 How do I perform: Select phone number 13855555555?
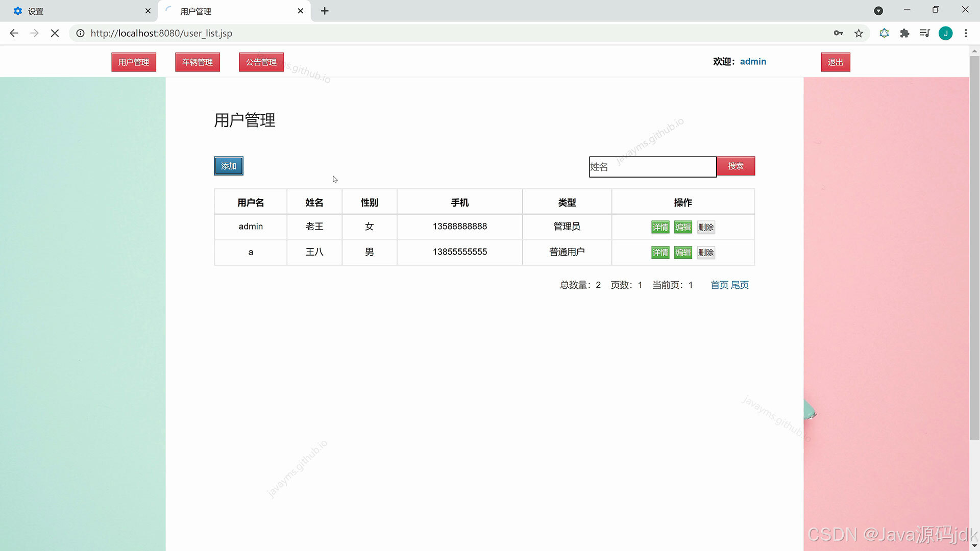(x=460, y=252)
